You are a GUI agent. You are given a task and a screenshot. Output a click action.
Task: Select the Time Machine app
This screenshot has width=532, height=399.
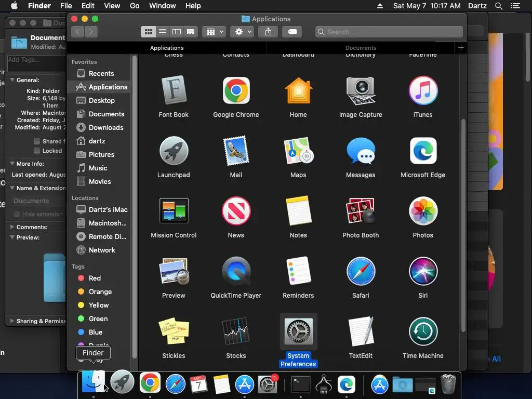pyautogui.click(x=423, y=331)
